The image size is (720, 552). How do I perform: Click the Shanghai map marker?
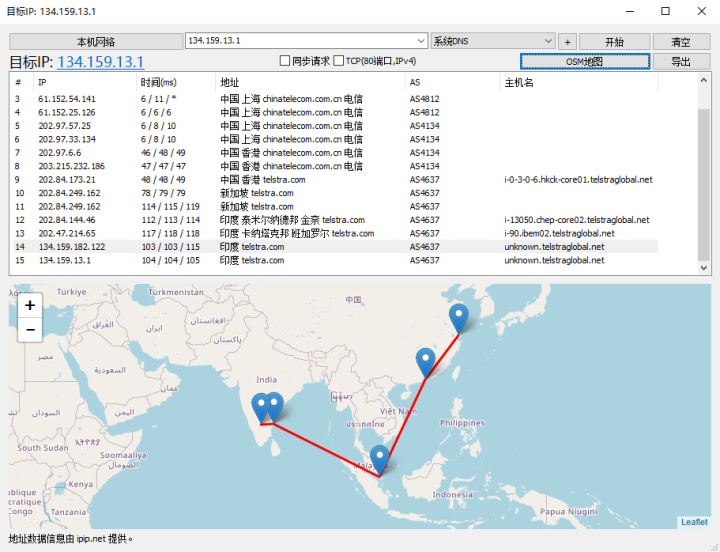(x=458, y=317)
